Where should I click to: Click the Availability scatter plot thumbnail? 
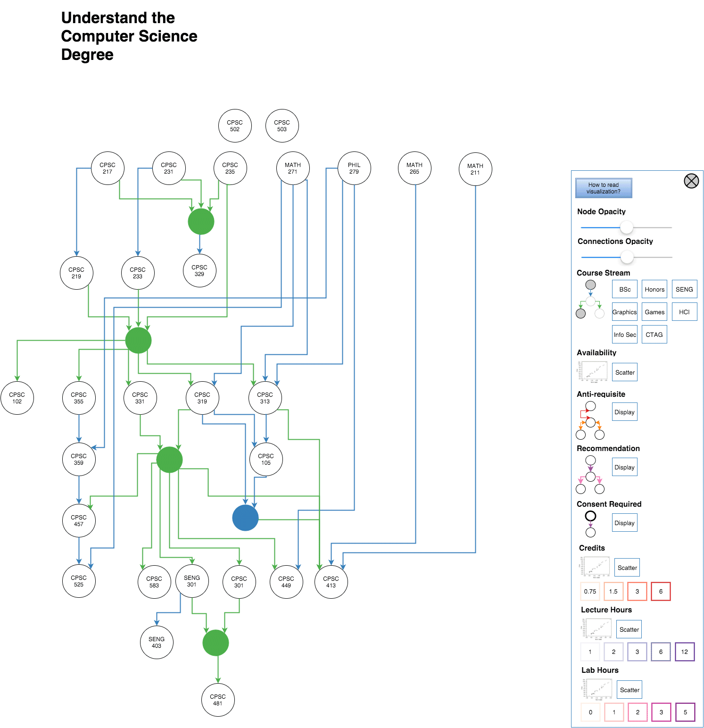592,371
